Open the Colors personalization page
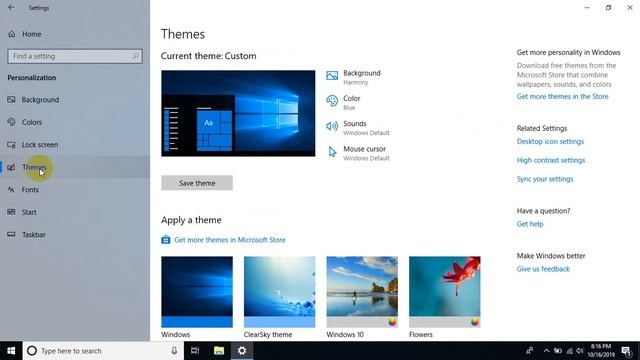 [24, 122]
